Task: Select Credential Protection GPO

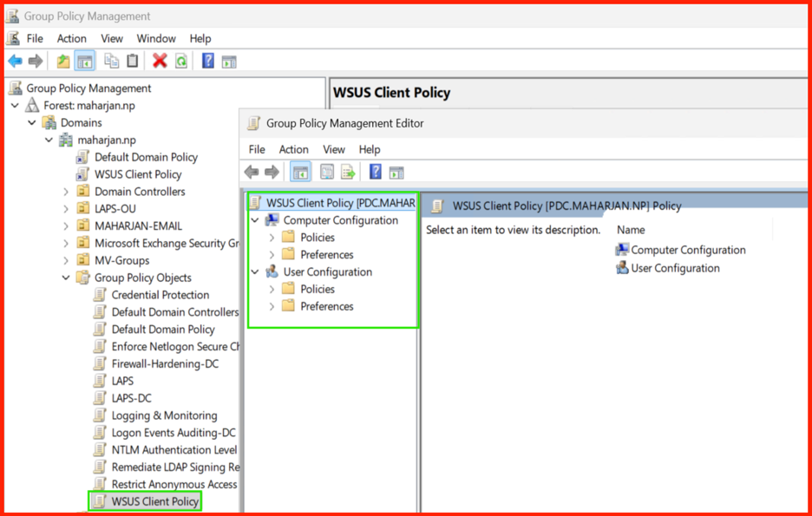Action: (x=160, y=295)
